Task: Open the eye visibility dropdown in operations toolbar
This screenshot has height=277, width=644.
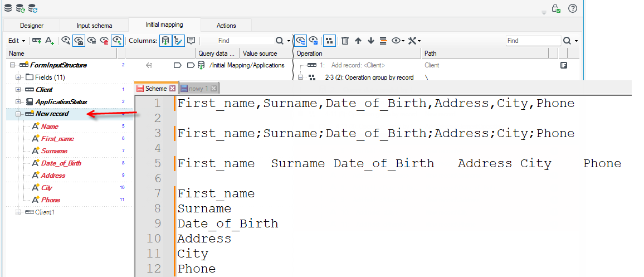Action: (x=398, y=41)
